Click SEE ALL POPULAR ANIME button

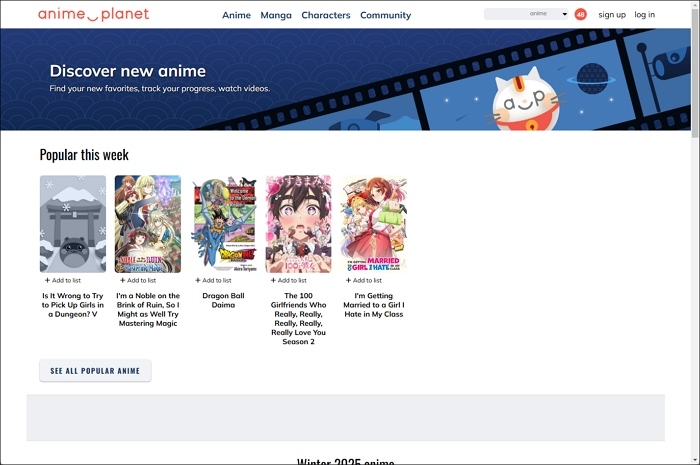tap(95, 371)
